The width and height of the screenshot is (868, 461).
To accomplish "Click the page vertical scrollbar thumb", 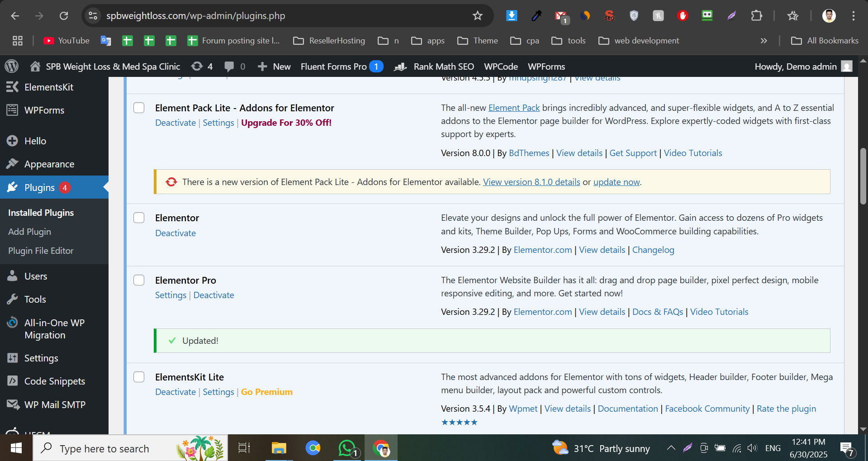I will (863, 176).
